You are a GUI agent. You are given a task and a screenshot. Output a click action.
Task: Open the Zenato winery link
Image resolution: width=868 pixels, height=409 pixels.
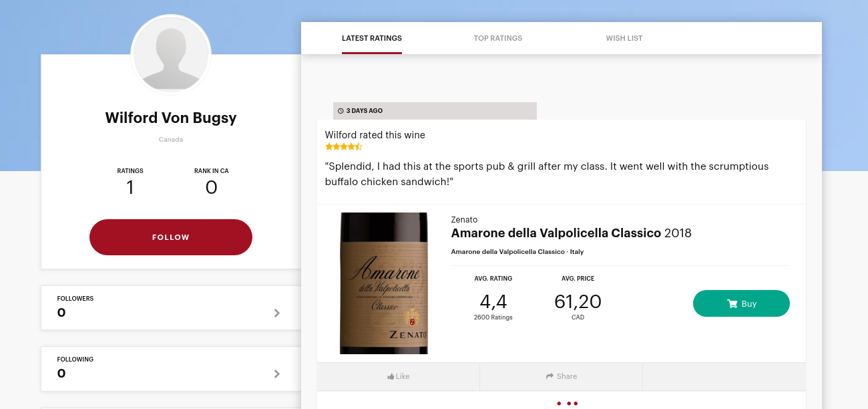point(464,220)
